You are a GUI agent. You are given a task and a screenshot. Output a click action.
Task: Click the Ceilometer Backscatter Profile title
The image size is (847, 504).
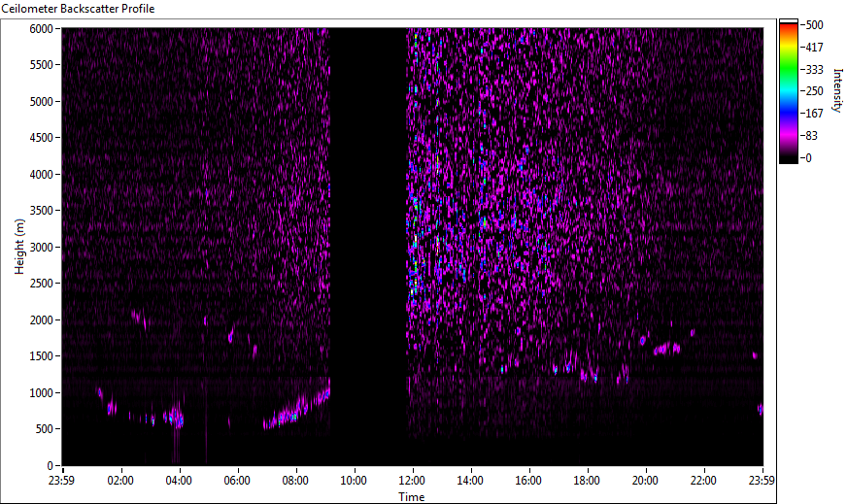pos(78,9)
